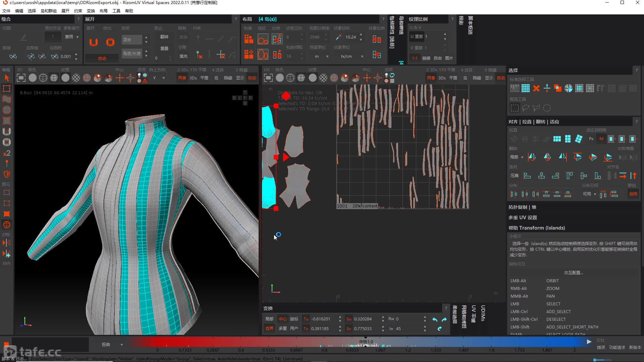
Task: Click the Tu value field -0.616201
Action: pyautogui.click(x=323, y=319)
